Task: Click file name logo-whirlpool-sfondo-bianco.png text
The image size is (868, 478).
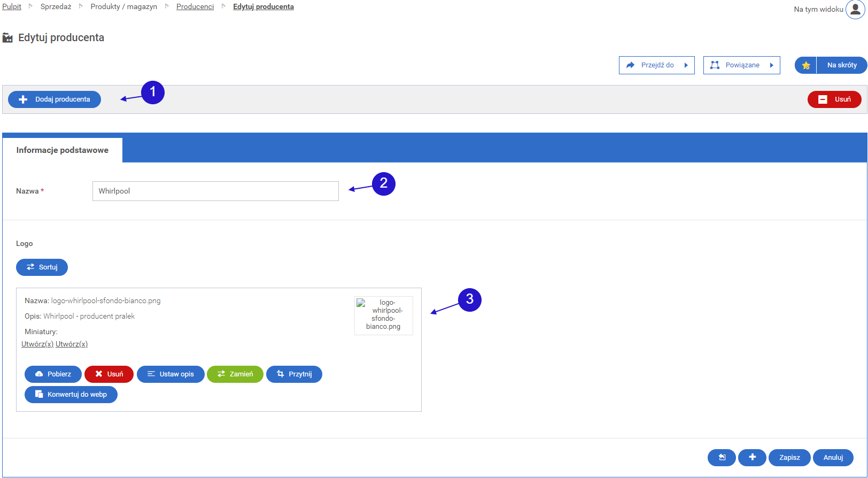Action: pos(106,301)
